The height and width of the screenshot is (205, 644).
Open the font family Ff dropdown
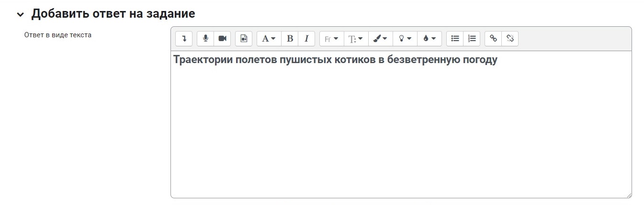[x=332, y=39]
